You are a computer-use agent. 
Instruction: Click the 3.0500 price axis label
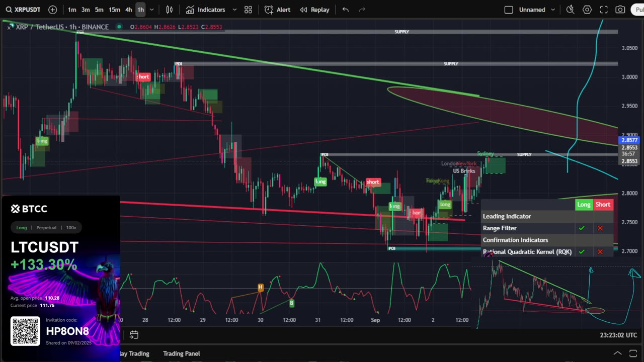629,48
